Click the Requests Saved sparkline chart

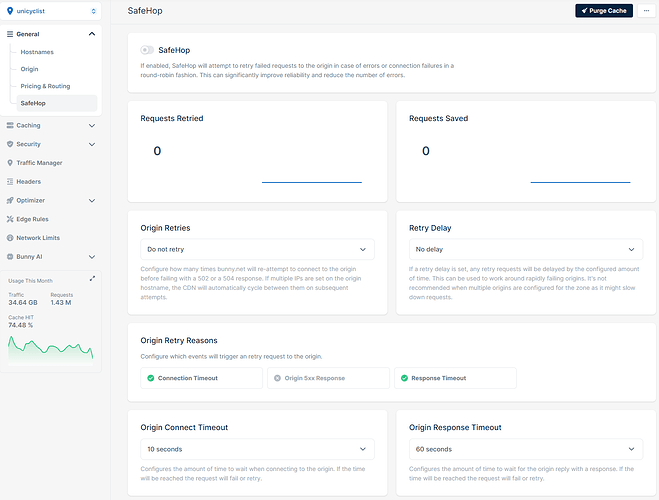tap(580, 182)
